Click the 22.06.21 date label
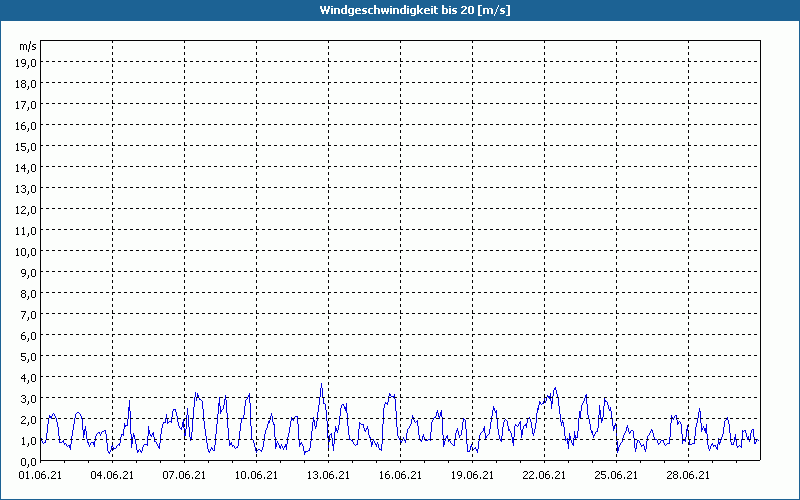Viewport: 800px width, 500px height. 544,475
